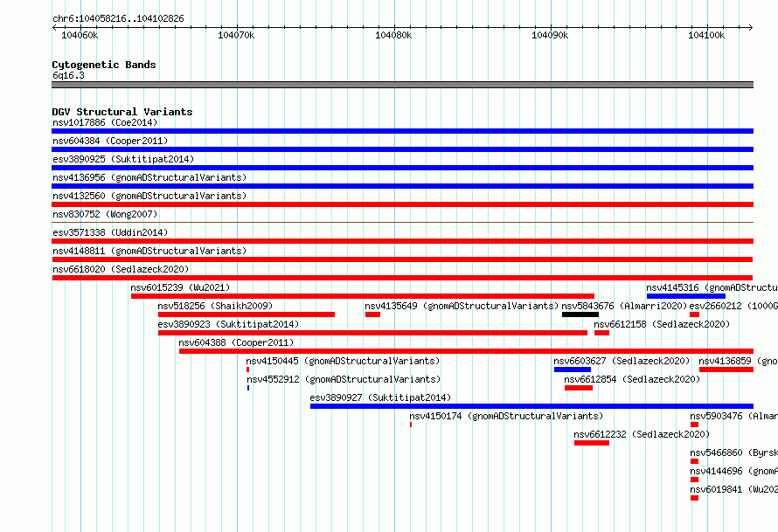The image size is (778, 532).
Task: Click nsv6603627 (Sedlazeck2020) label
Action: click(x=622, y=361)
